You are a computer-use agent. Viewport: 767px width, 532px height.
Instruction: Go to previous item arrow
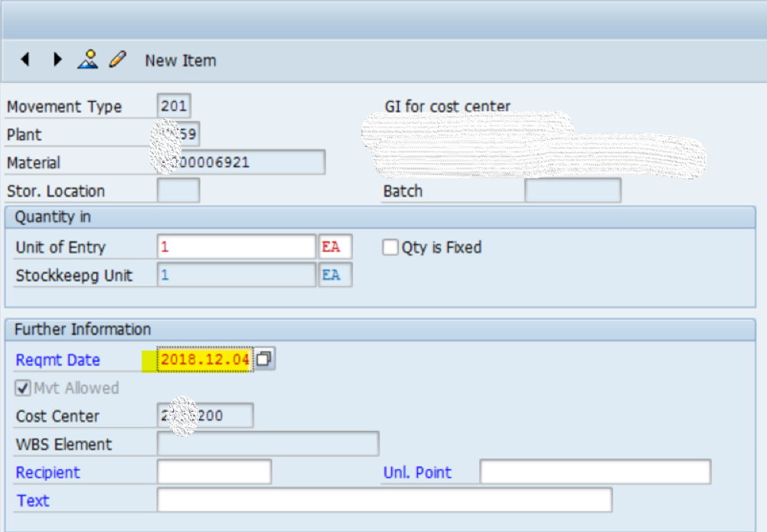tap(25, 60)
